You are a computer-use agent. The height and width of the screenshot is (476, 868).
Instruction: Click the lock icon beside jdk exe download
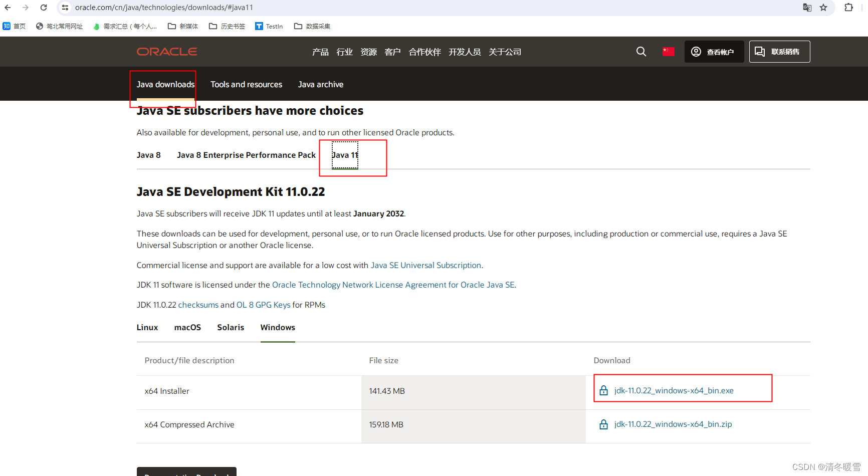point(603,390)
